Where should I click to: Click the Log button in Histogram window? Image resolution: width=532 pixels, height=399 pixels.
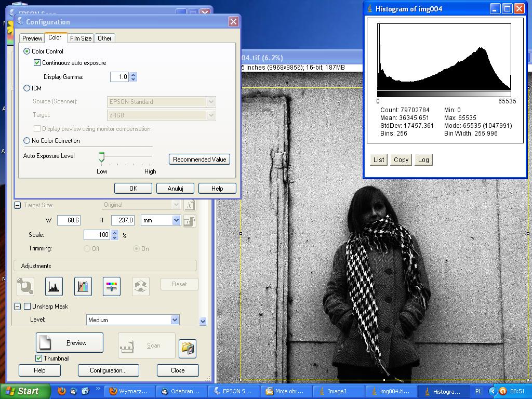423,160
